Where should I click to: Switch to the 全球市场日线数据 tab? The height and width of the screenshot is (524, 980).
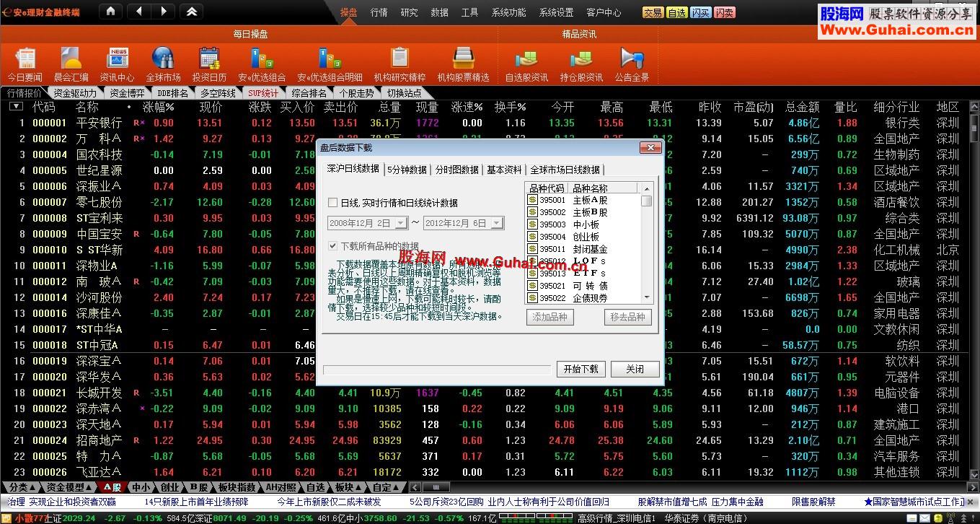pos(565,170)
